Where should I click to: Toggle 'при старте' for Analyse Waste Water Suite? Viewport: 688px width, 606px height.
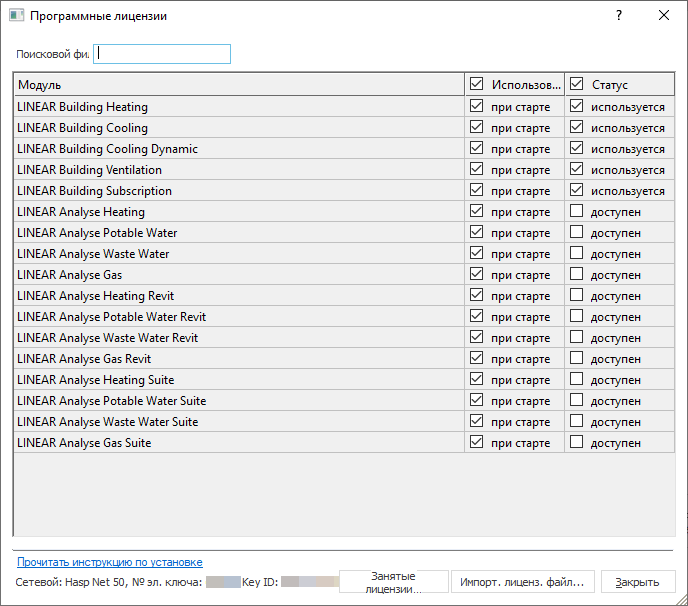477,421
